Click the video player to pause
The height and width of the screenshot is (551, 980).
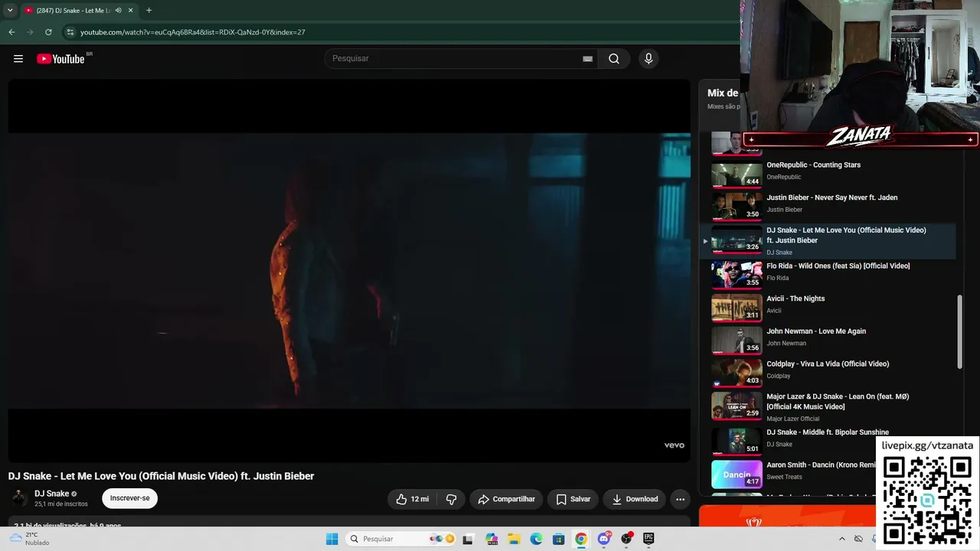pos(349,270)
